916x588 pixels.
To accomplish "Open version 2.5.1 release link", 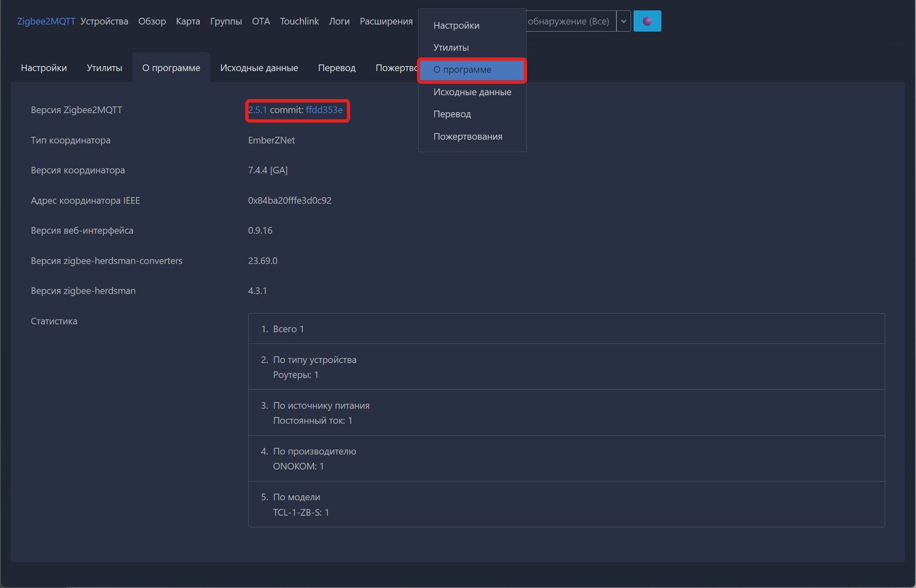I will tap(257, 110).
